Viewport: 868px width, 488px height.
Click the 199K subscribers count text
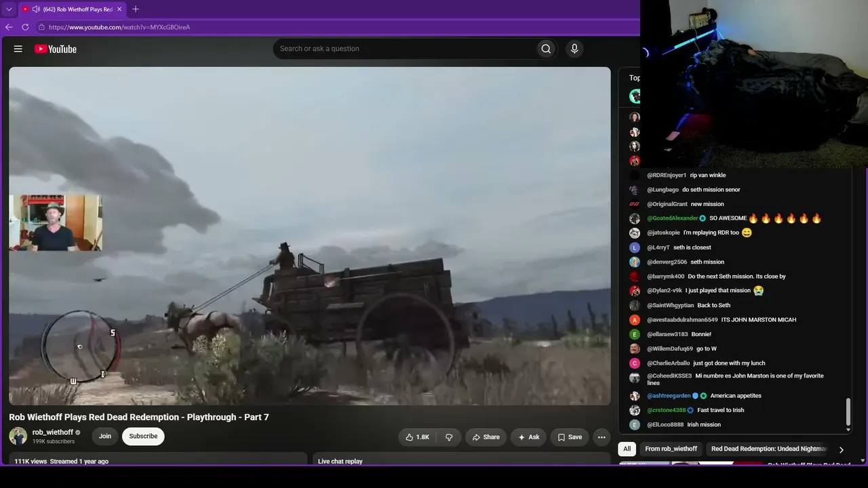click(x=54, y=442)
